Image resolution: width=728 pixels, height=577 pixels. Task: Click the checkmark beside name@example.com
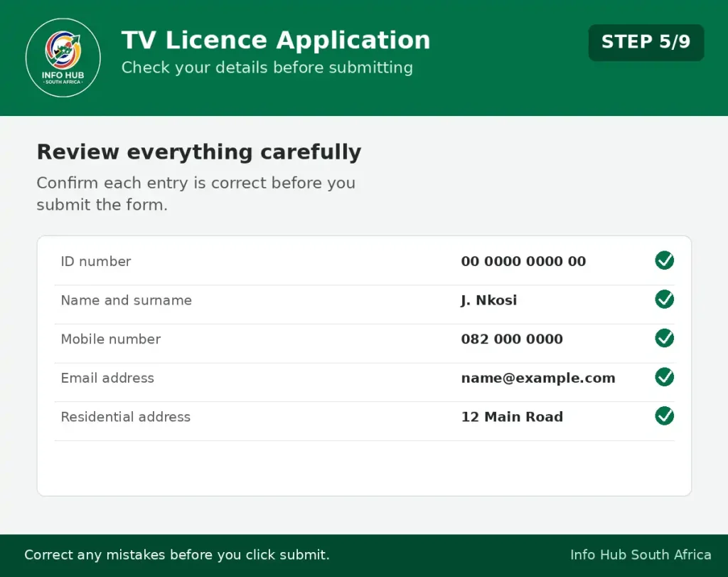[665, 377]
